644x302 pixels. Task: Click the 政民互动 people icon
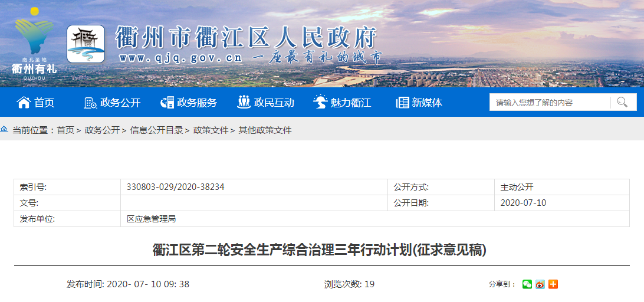click(244, 102)
